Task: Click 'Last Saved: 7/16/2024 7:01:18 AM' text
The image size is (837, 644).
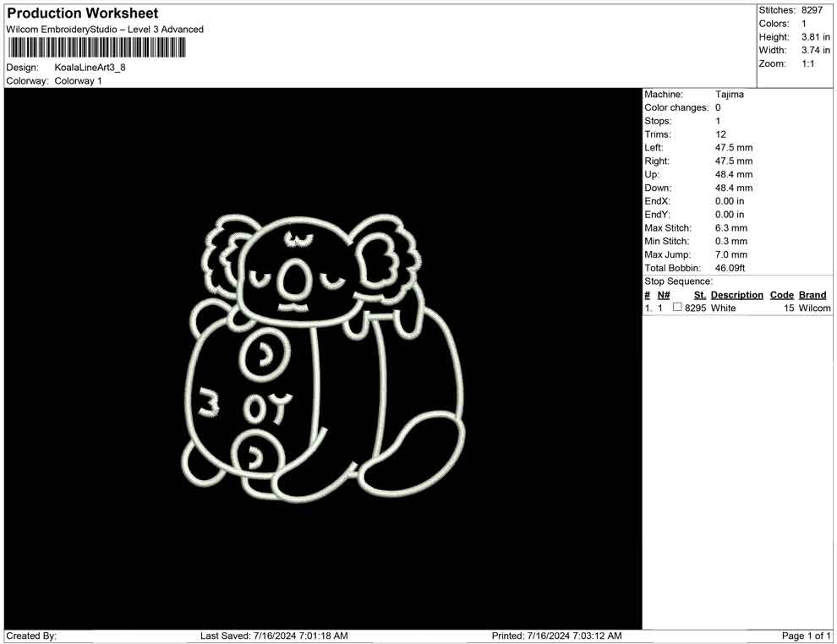Action: coord(274,636)
